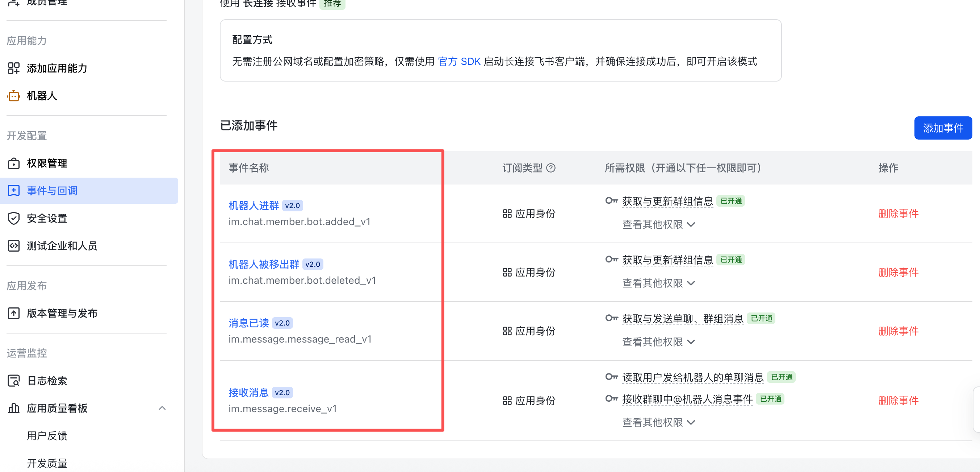This screenshot has height=472, width=980.
Task: Click the 添加事件 button
Action: (x=943, y=128)
